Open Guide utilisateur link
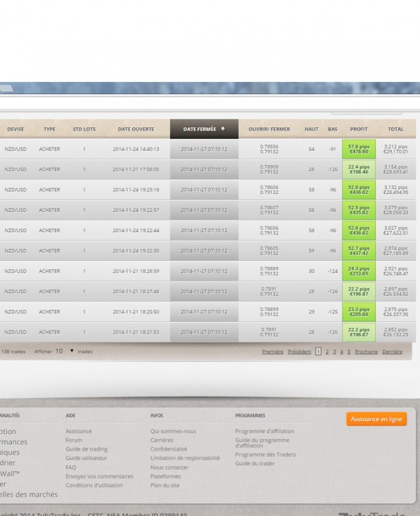This screenshot has height=516, width=420. tap(86, 458)
